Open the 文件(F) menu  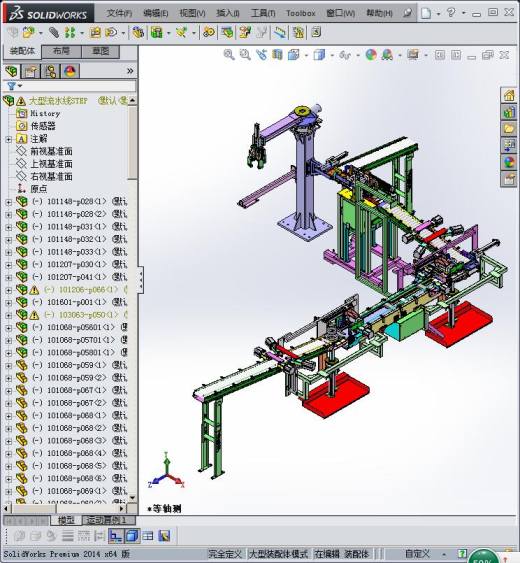click(x=119, y=13)
